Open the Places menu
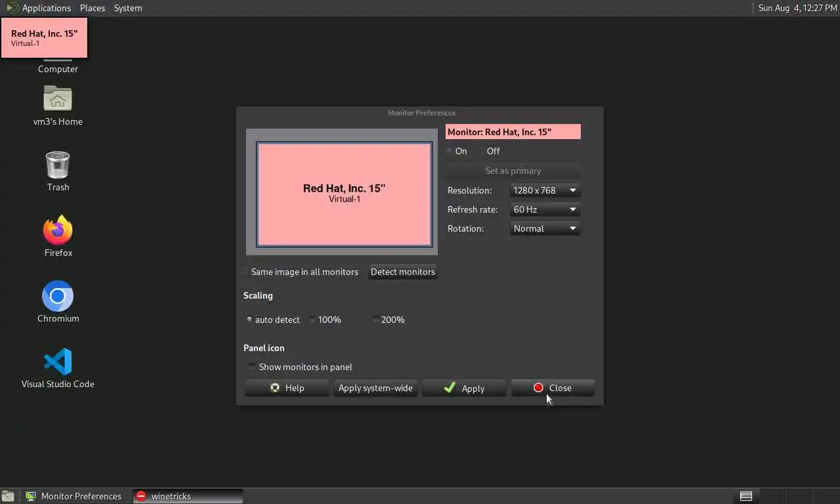Screen dimensions: 840x504 (x=93, y=8)
